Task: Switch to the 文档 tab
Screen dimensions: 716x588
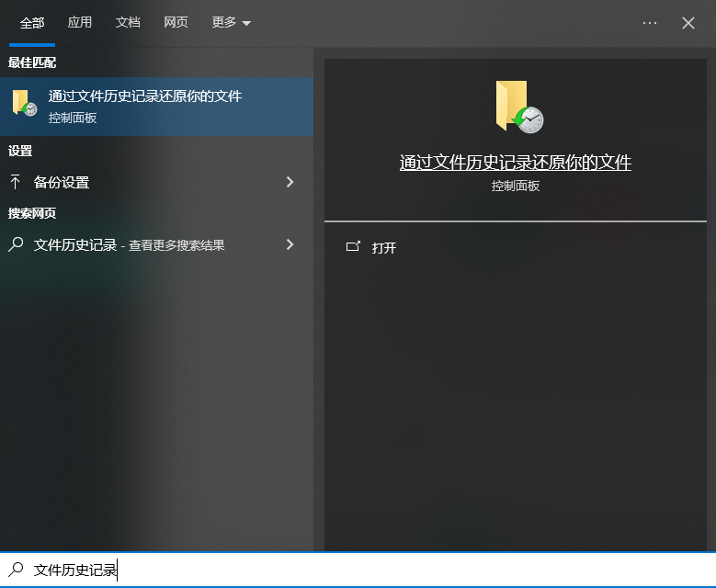Action: pos(128,22)
